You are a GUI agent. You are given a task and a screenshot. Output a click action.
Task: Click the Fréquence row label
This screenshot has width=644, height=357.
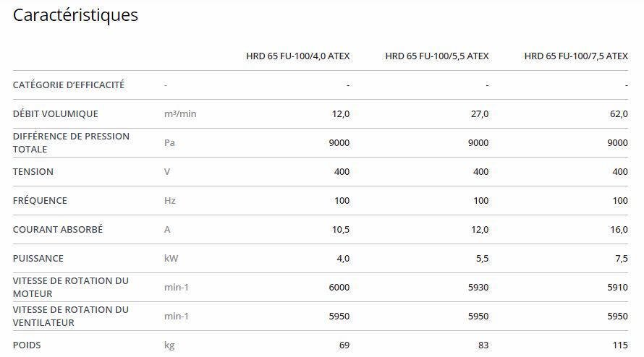pyautogui.click(x=40, y=200)
